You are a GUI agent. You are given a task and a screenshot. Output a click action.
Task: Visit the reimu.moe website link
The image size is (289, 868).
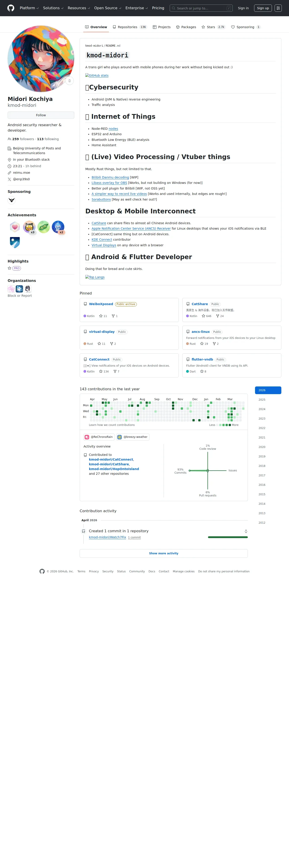click(x=22, y=173)
